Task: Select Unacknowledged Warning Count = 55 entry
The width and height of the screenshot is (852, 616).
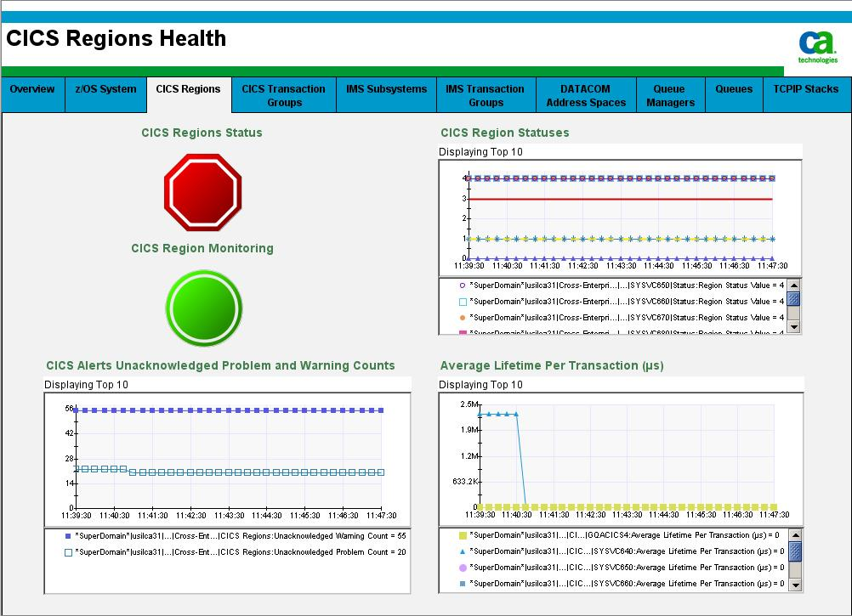Action: point(236,536)
